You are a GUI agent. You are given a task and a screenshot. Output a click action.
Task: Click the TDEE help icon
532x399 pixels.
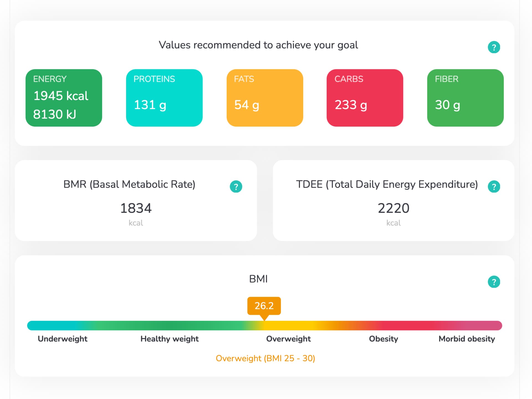[494, 187]
